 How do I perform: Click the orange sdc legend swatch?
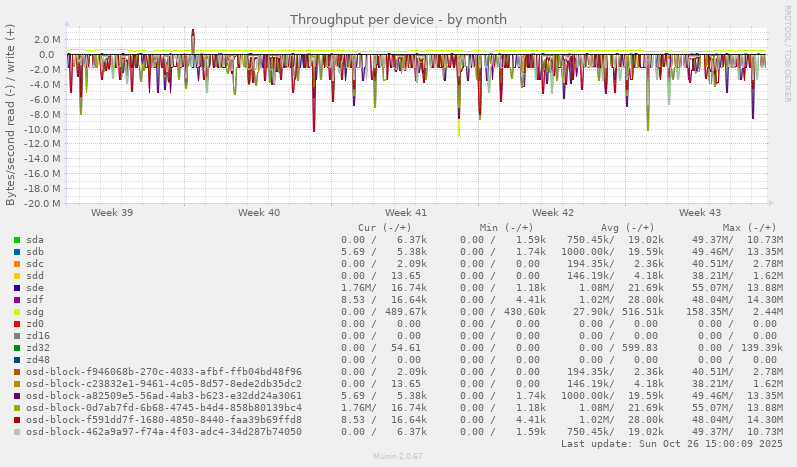(17, 264)
